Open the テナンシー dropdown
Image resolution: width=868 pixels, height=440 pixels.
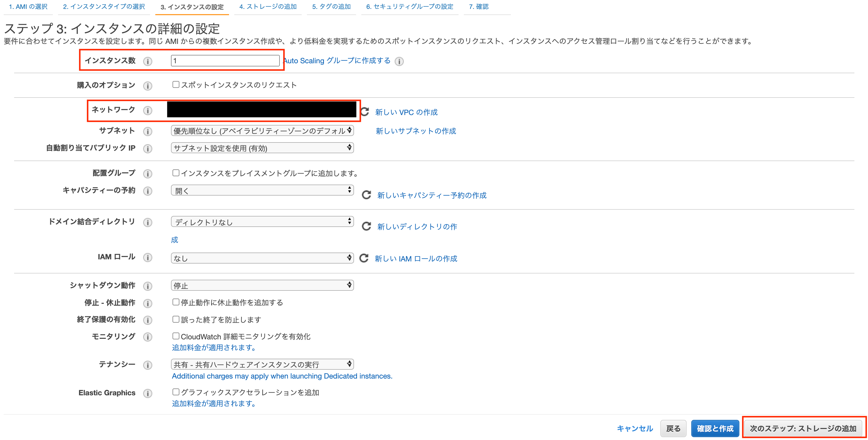coord(262,364)
